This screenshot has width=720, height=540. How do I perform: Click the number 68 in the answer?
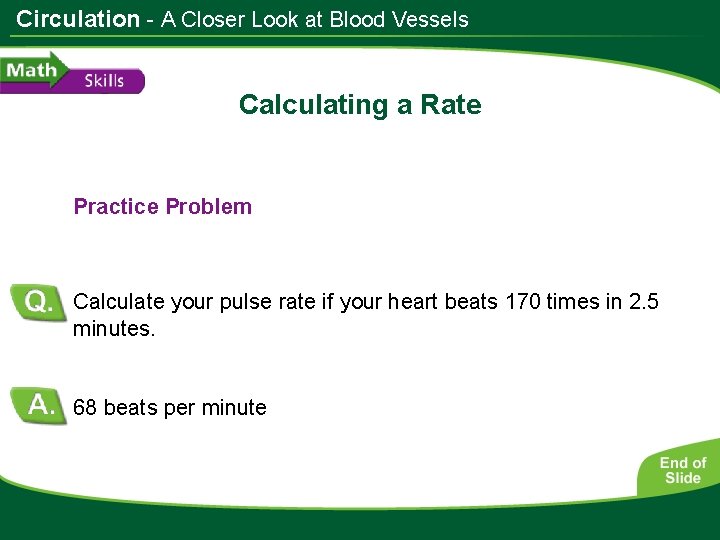pyautogui.click(x=85, y=408)
